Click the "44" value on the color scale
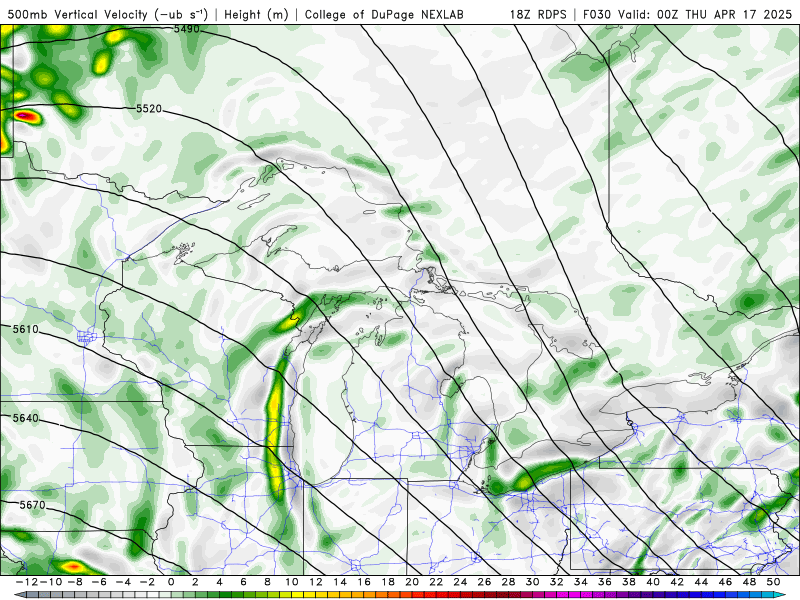This screenshot has width=800, height=600. [x=701, y=582]
